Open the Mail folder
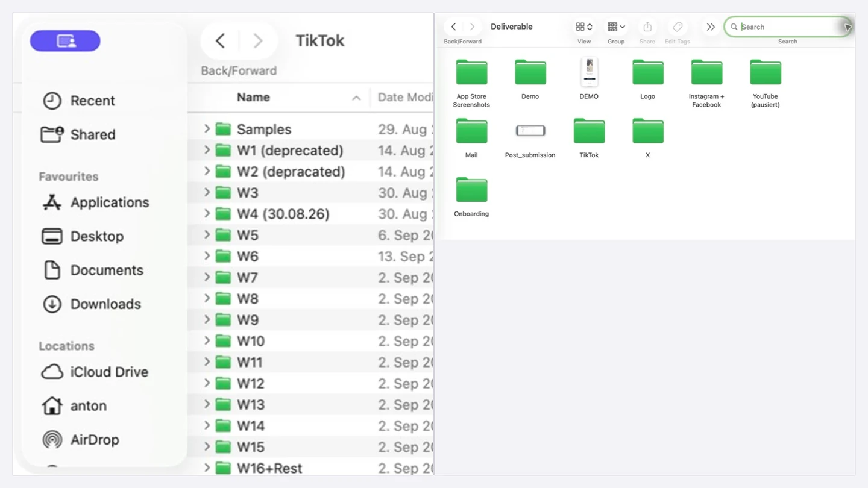Screen dimensions: 868x488 [x=471, y=138]
